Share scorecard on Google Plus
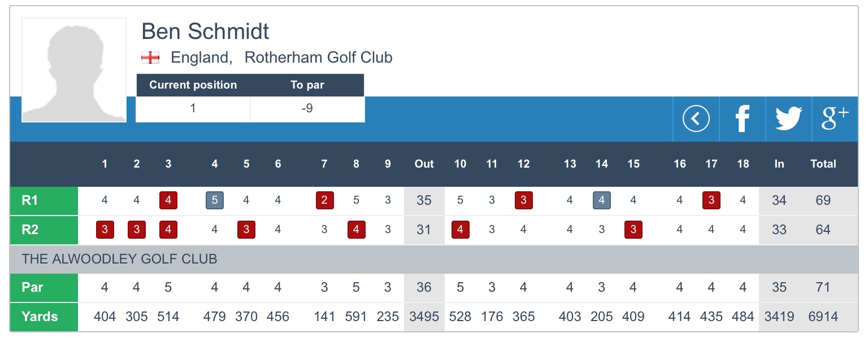Screen dimensions: 868x338 tap(834, 119)
